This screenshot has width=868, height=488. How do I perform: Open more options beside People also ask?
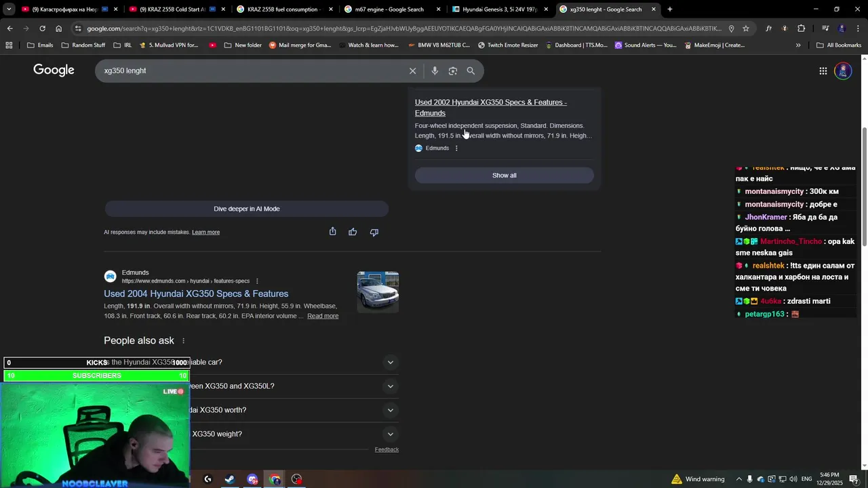183,341
